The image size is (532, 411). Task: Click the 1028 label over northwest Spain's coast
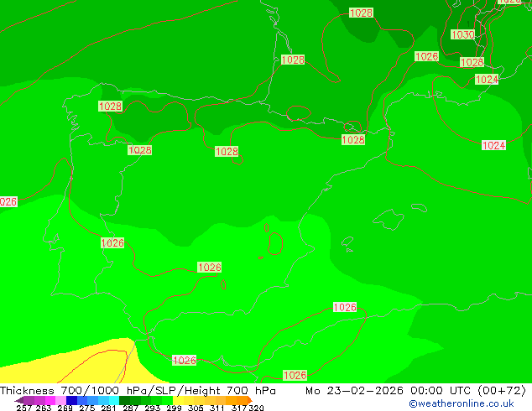[x=110, y=107]
